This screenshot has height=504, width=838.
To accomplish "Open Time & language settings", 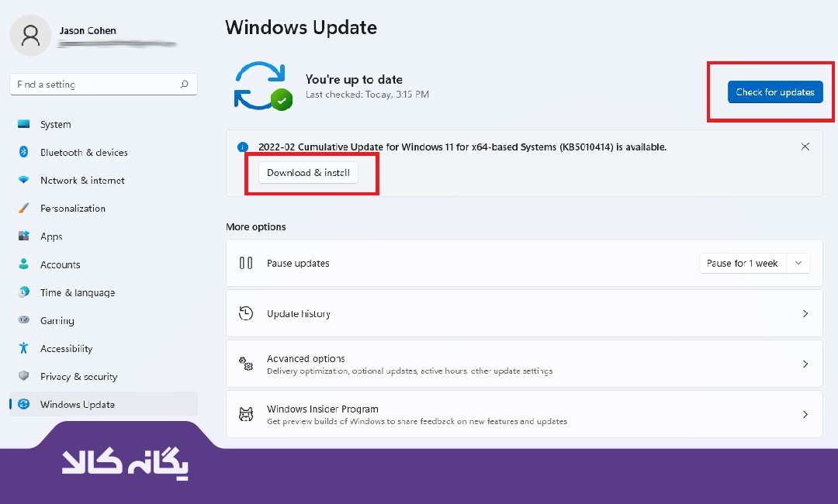I will click(x=104, y=292).
